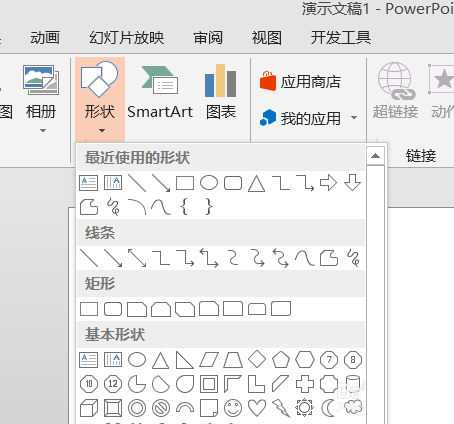454x424 pixels.
Task: Select double-headed arrow line in 线条 section
Action: 137,258
